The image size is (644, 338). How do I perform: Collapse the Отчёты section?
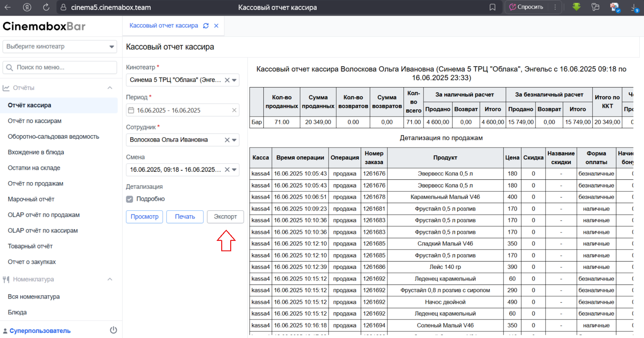coord(110,88)
